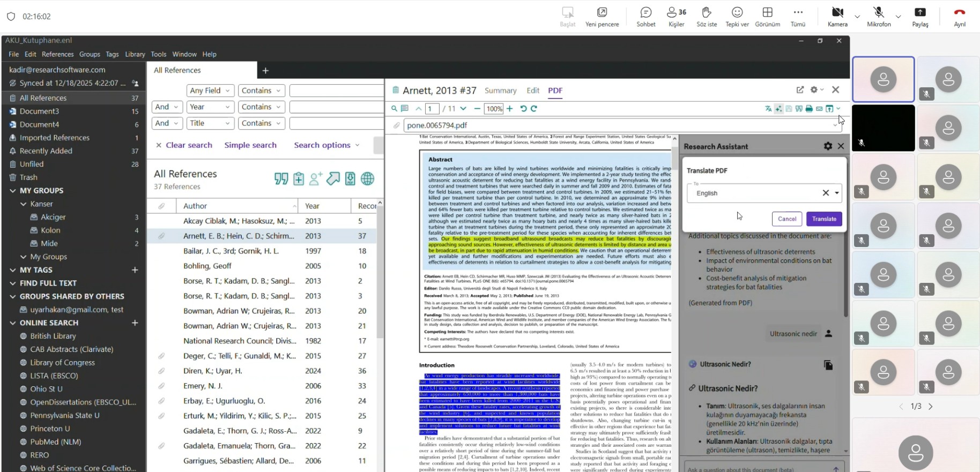The width and height of the screenshot is (980, 472).
Task: Switch to the Summary tab
Action: pyautogui.click(x=500, y=91)
